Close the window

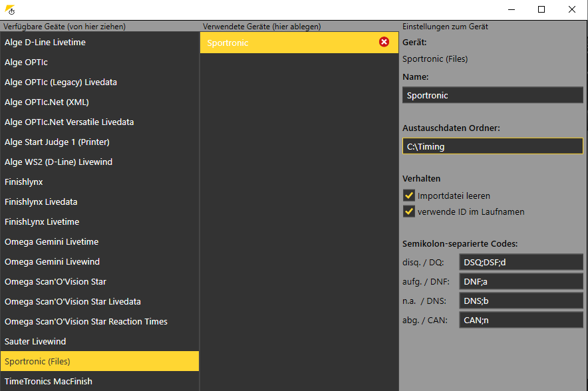click(x=571, y=9)
